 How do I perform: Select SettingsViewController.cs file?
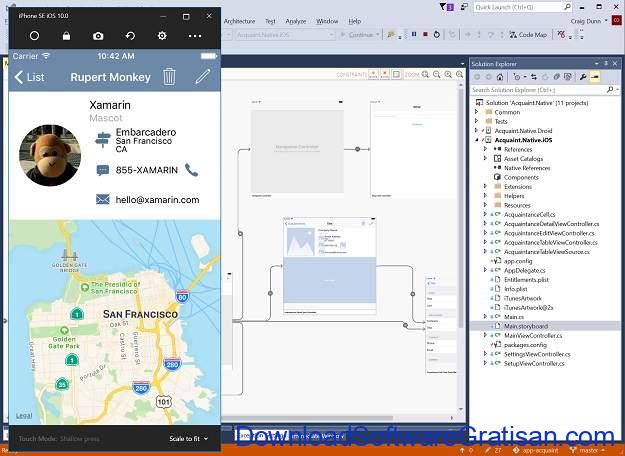coord(537,354)
